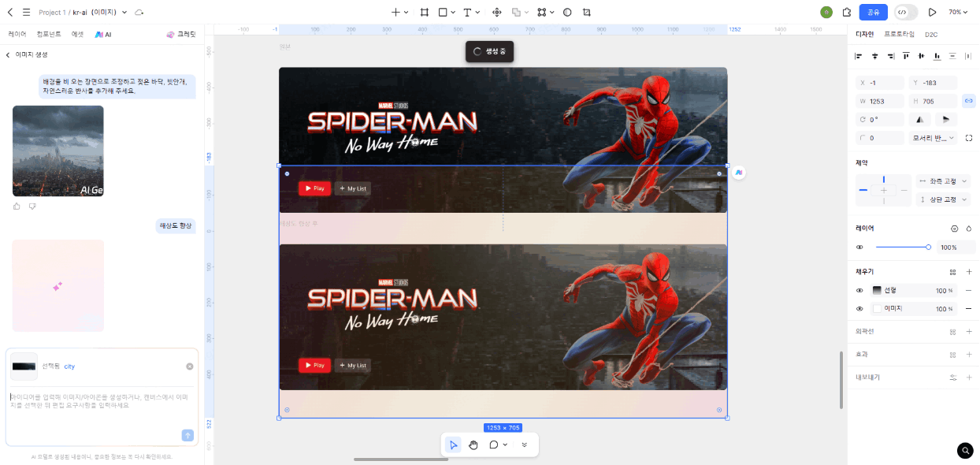The width and height of the screenshot is (980, 465).
Task: Click thumbs up on generated image
Action: pyautogui.click(x=17, y=206)
